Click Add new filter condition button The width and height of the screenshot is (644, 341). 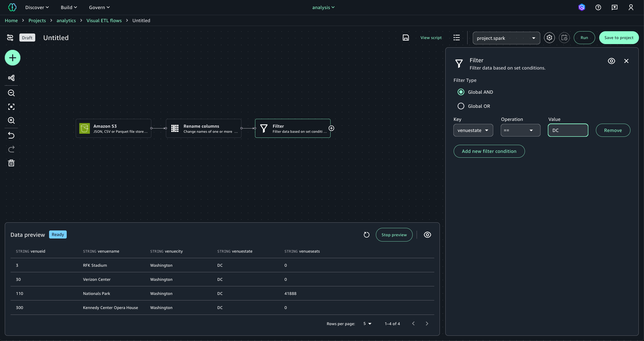[x=489, y=151]
